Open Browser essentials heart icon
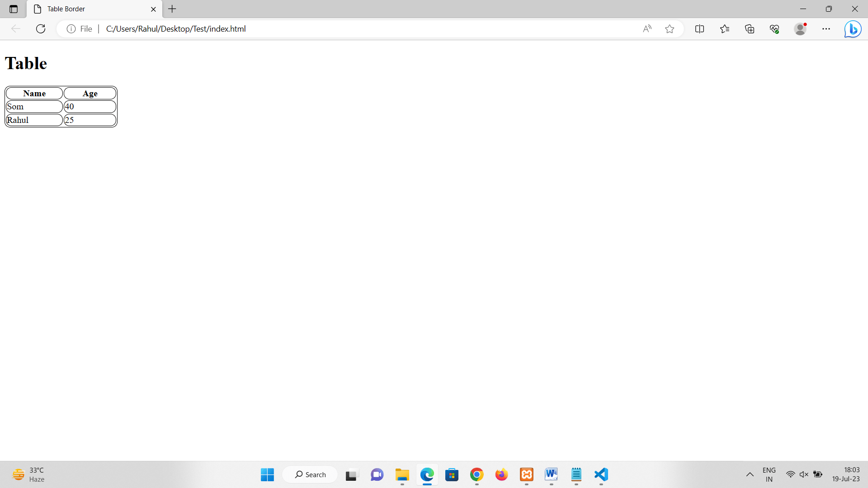868x488 pixels. point(774,29)
